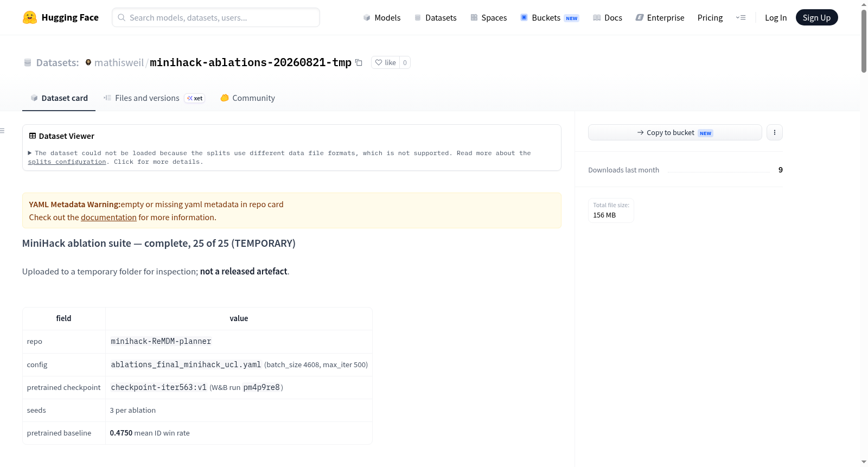
Task: Open the documentation link in YAML warning
Action: click(x=108, y=217)
